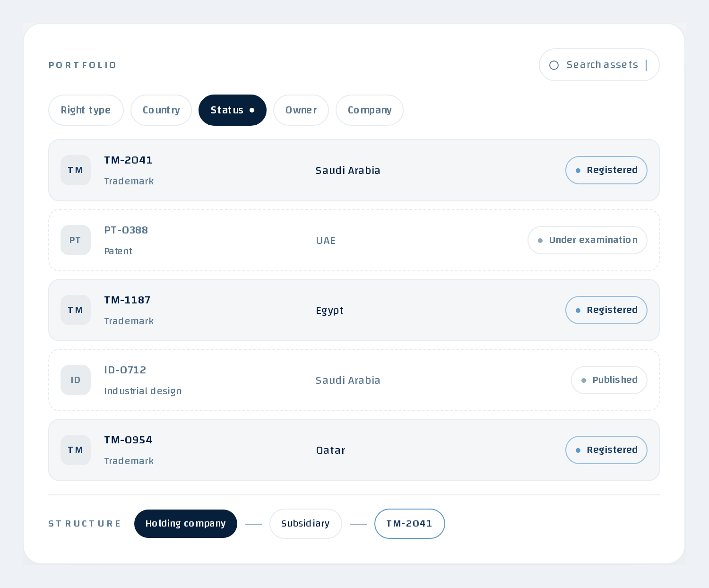The image size is (709, 588).
Task: Click Trademark label under TM-2041
Action: (x=129, y=181)
